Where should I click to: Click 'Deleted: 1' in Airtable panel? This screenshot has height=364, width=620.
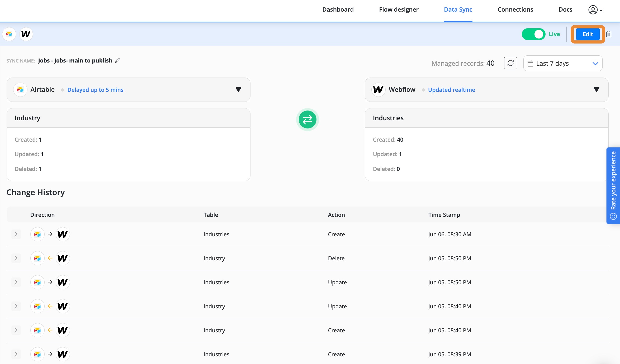point(28,169)
